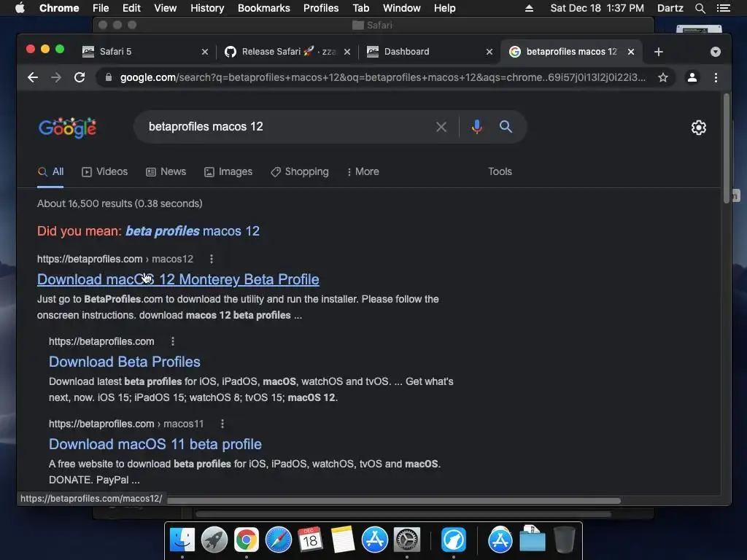This screenshot has height=560, width=747.
Task: Launch Safari compass from the Dock
Action: pyautogui.click(x=278, y=540)
